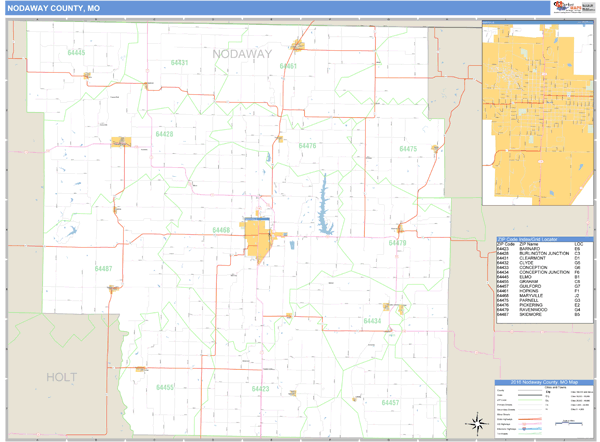Click the Hopkins town marker near 64461
The image size is (600, 442).
[x=298, y=45]
